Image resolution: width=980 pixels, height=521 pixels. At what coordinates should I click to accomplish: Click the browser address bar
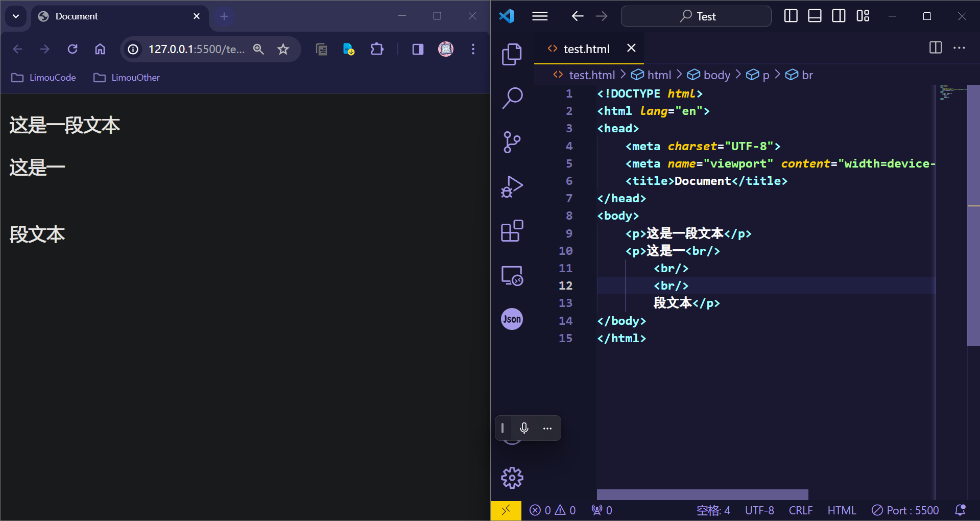(x=196, y=49)
